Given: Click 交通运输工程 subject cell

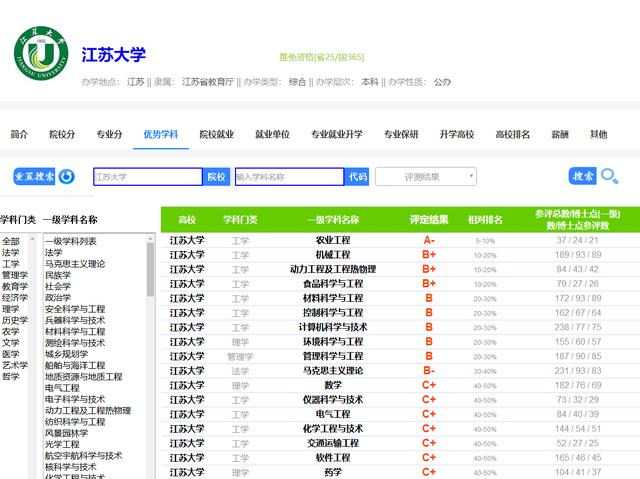Looking at the screenshot, I should (x=333, y=443).
